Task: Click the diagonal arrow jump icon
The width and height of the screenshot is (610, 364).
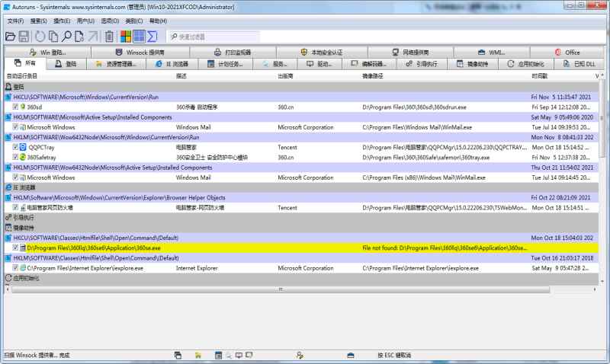Action: tap(93, 37)
